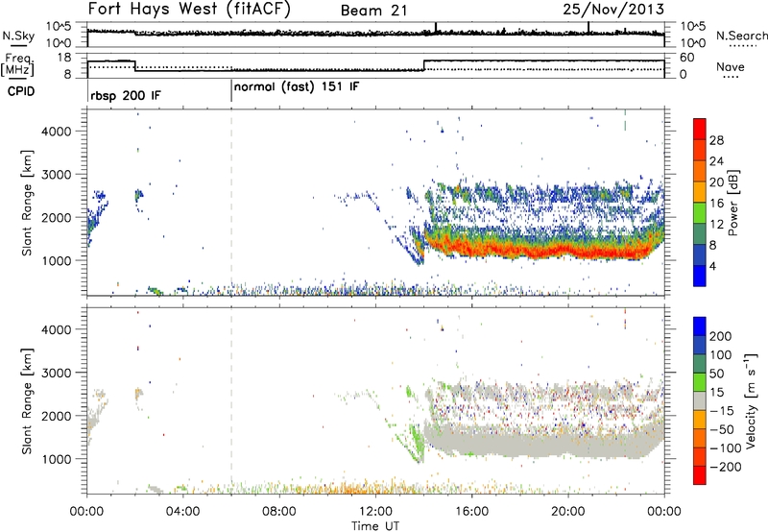The width and height of the screenshot is (768, 532).
Task: Click the 'Power [dB]' colorbar label
Action: 733,203
